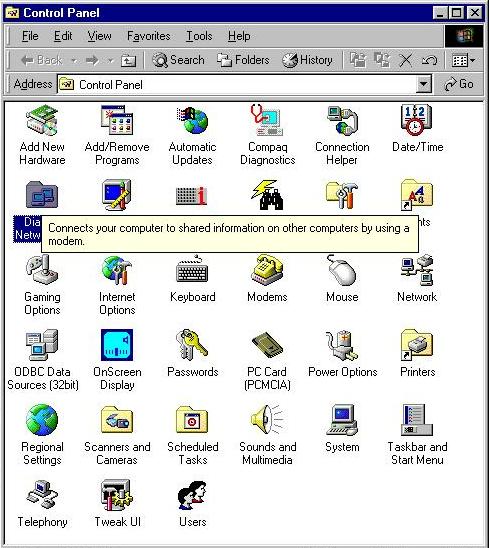Select the Compaq Diagnostics icon
The height and width of the screenshot is (548, 489).
[267, 121]
